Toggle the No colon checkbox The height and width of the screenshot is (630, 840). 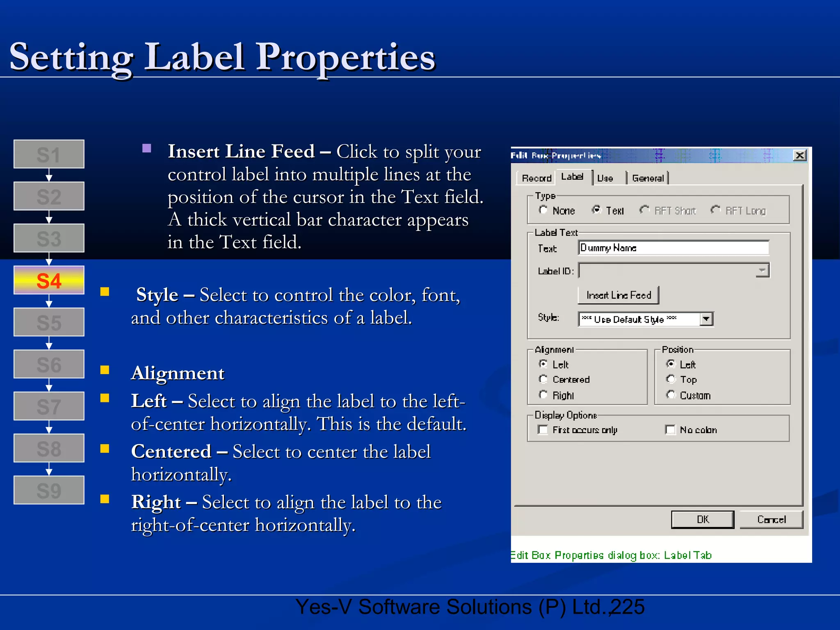click(x=670, y=429)
